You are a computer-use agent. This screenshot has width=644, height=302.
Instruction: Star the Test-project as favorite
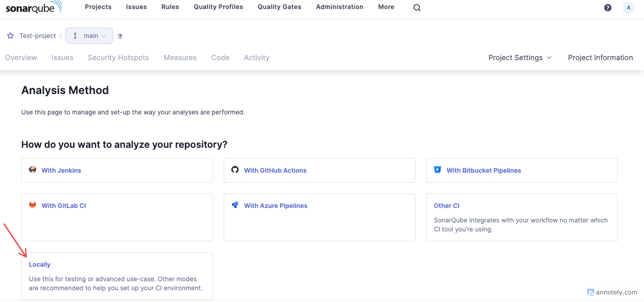coord(9,35)
